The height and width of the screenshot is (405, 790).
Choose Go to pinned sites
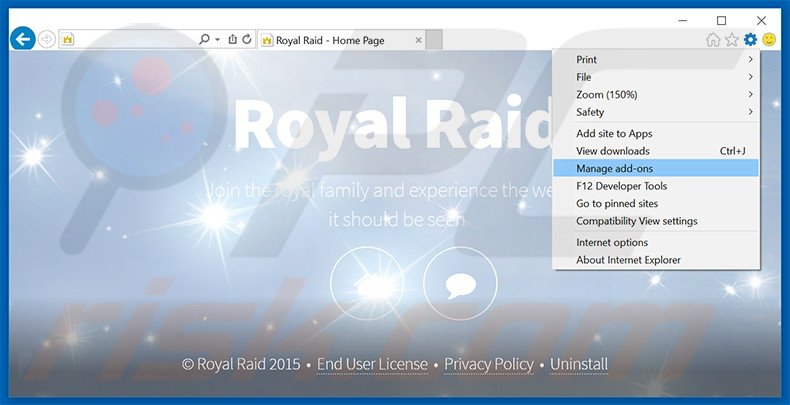(x=656, y=204)
